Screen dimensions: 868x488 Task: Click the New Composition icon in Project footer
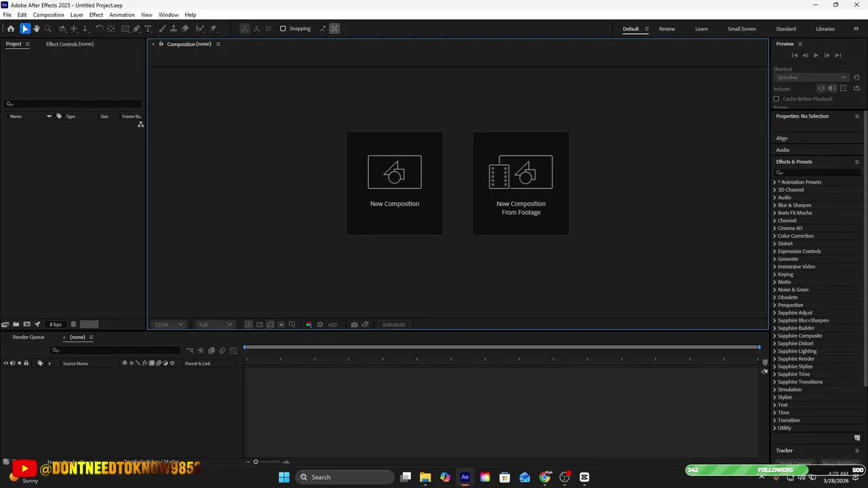[x=26, y=324]
